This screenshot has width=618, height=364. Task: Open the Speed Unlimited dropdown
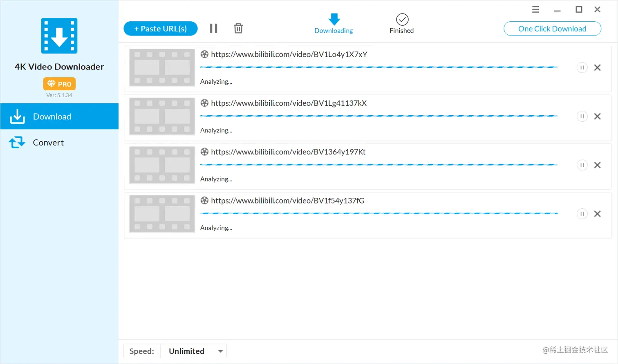pos(194,351)
